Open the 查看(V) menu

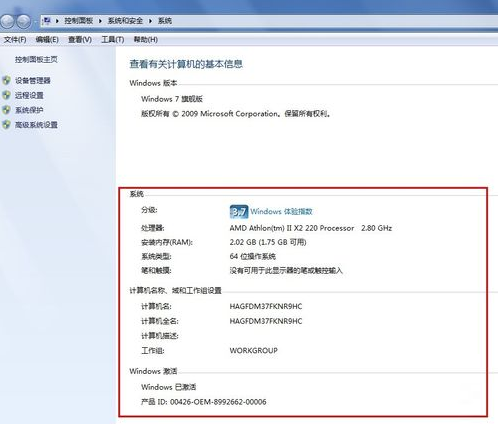click(80, 39)
